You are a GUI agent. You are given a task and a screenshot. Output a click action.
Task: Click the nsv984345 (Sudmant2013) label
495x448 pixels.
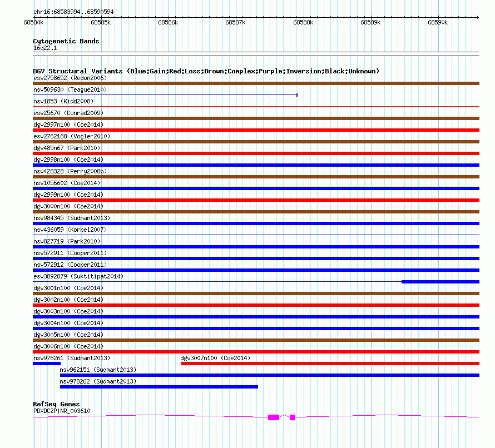coord(72,218)
